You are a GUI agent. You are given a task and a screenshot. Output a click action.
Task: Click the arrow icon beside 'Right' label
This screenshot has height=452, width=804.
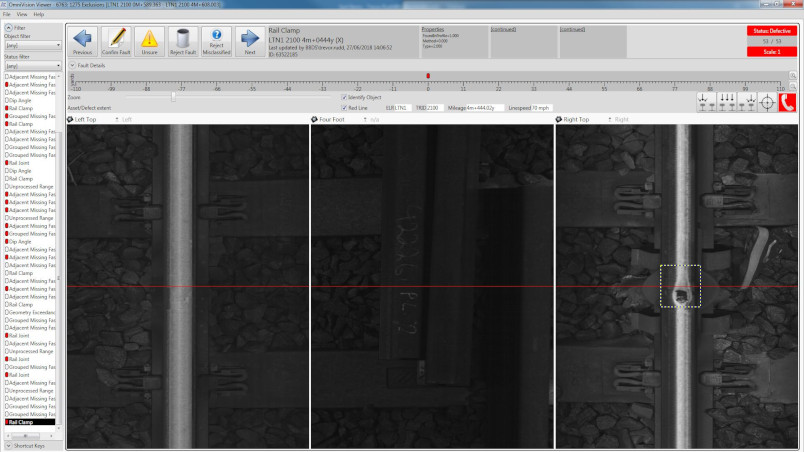610,119
